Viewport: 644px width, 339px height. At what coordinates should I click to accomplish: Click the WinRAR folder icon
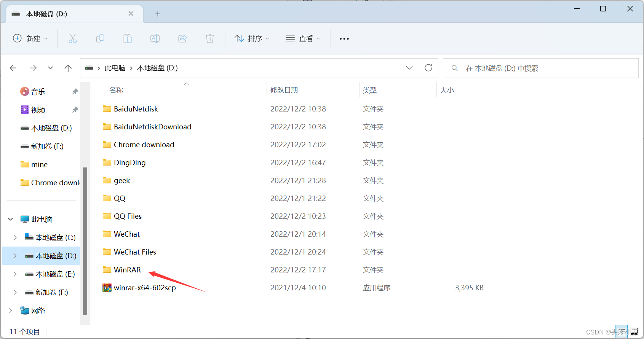107,270
